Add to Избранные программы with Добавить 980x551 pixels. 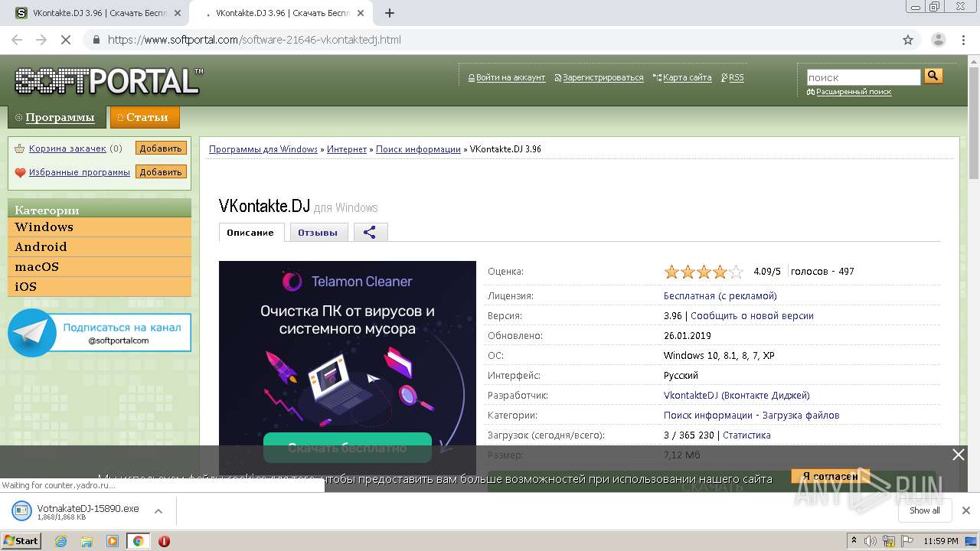tap(161, 172)
